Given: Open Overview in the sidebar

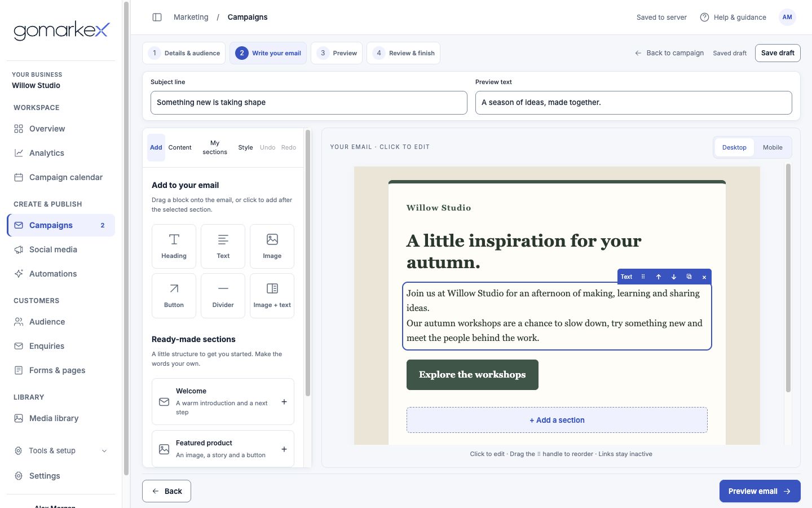Looking at the screenshot, I should coord(61,129).
